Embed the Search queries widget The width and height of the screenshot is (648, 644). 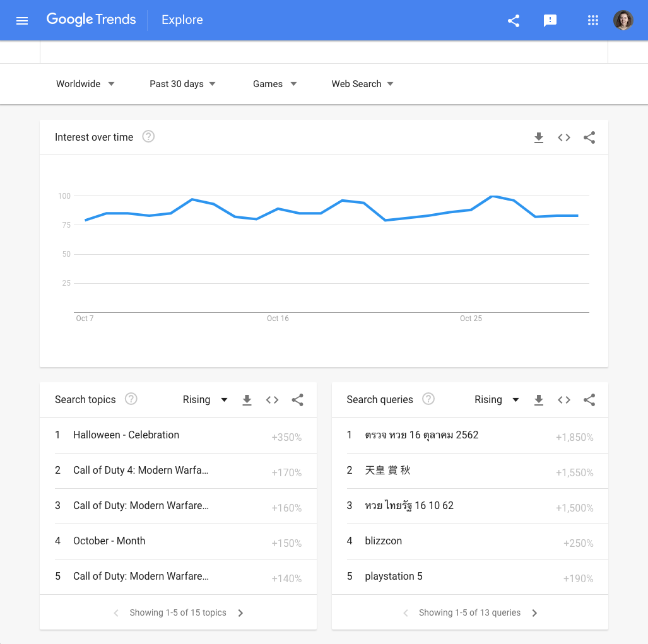563,400
